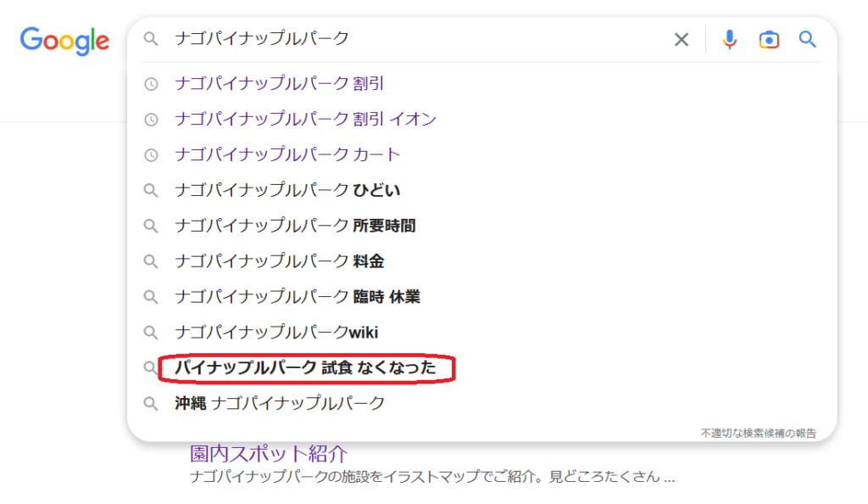Click the magnifier icon beside 所要時間 suggestion
This screenshot has width=868, height=504.
coord(151,226)
